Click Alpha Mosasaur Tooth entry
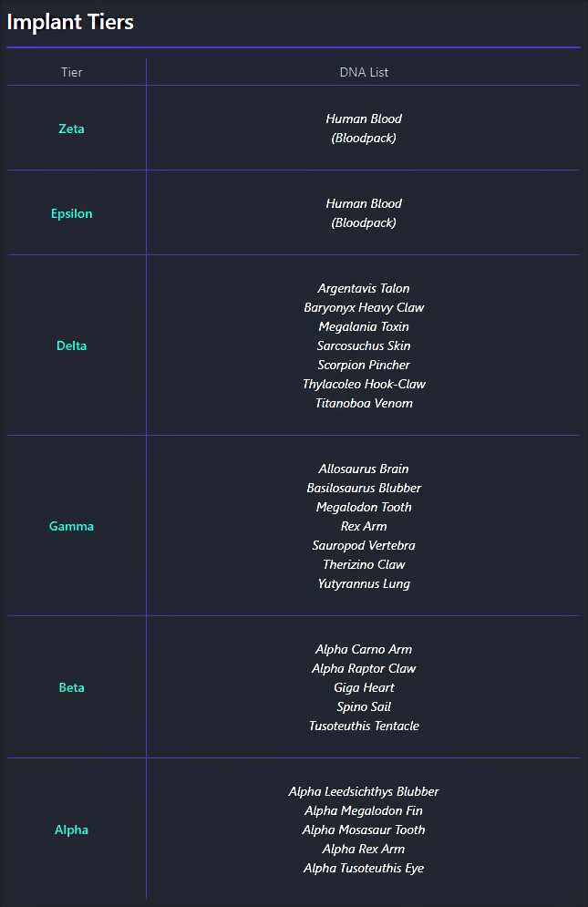The image size is (588, 907). 364,830
